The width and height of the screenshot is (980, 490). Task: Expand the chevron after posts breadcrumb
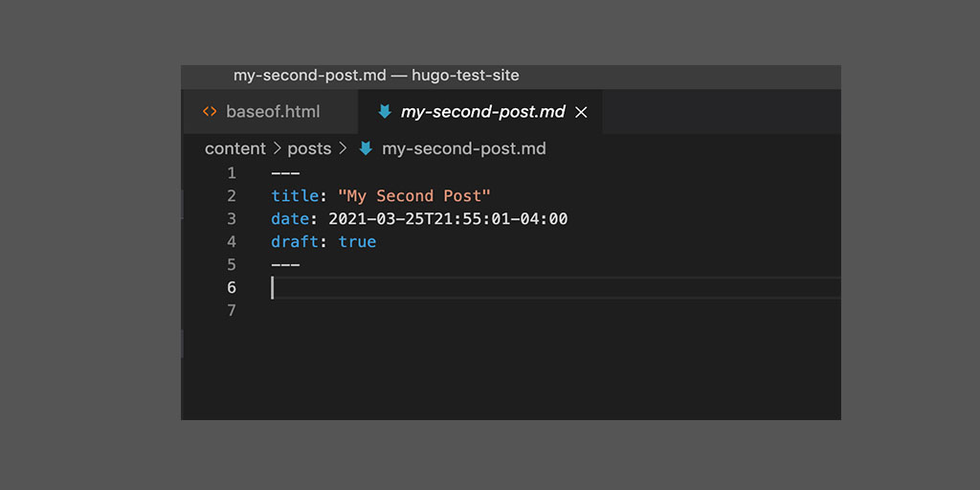[343, 149]
